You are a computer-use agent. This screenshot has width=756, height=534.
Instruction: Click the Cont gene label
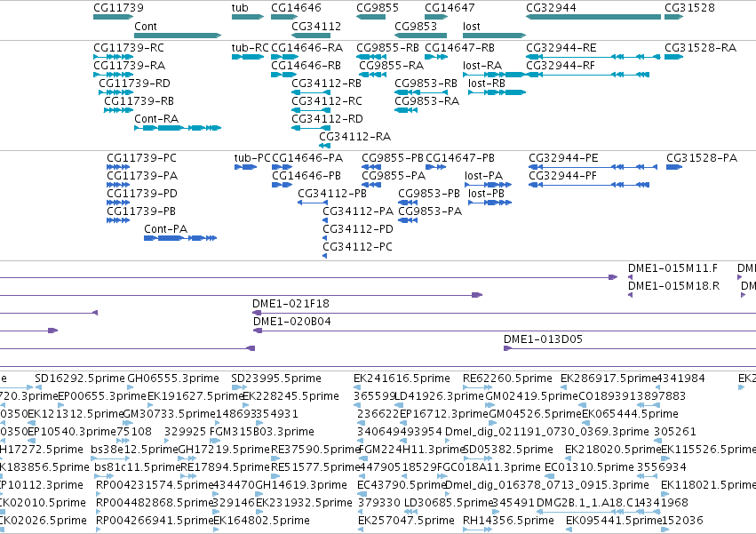(x=146, y=27)
